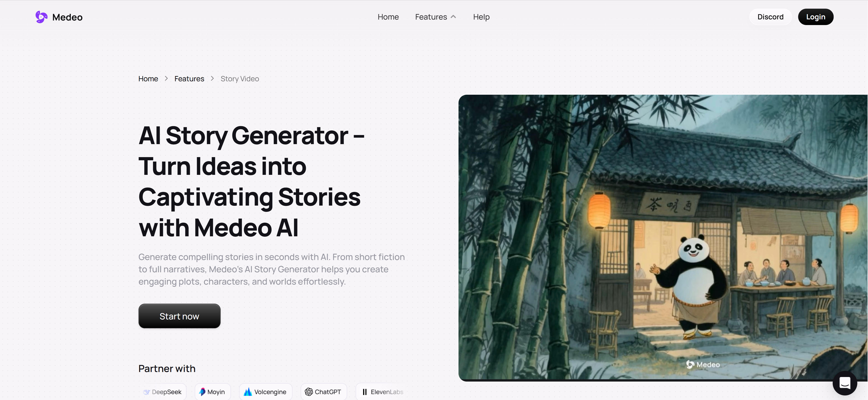Click chevron before Story Video breadcrumb
This screenshot has height=400, width=868.
[212, 79]
